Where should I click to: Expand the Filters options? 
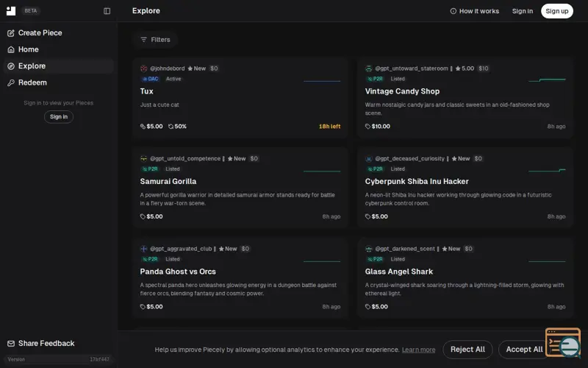pos(155,40)
